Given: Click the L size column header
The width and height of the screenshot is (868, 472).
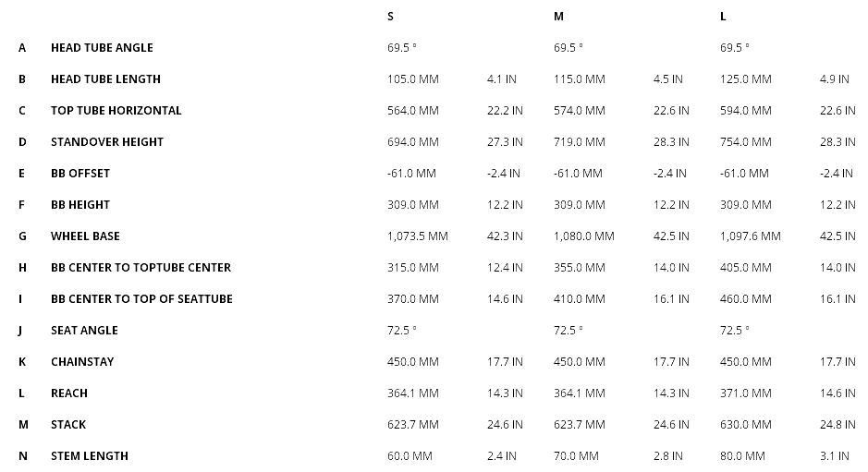Looking at the screenshot, I should 723,16.
